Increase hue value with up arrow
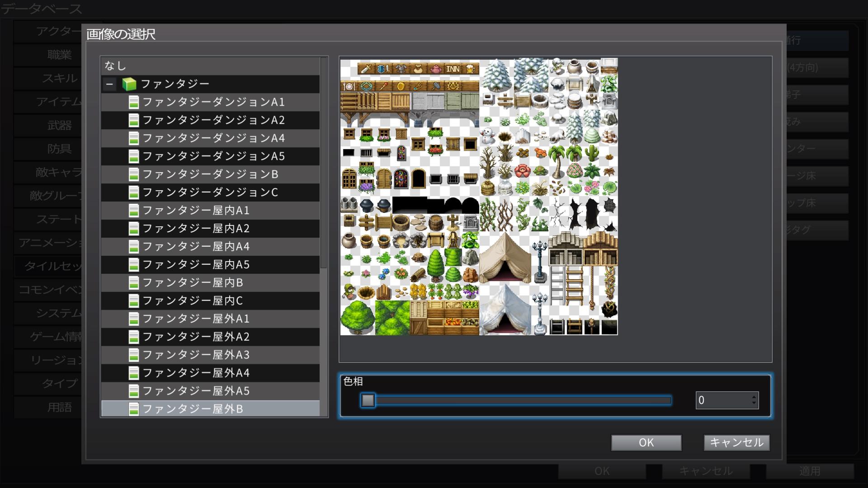 tap(754, 397)
